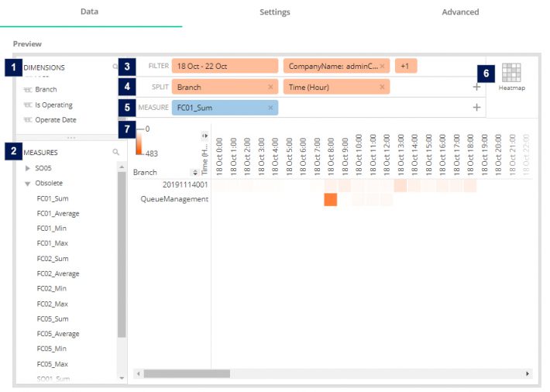Click the 20191114001 branch row label
The image size is (550, 392).
tap(185, 184)
